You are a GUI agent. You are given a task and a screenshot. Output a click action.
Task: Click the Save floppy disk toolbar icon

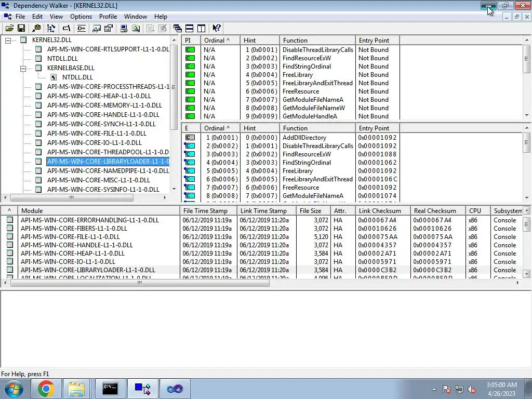point(21,28)
